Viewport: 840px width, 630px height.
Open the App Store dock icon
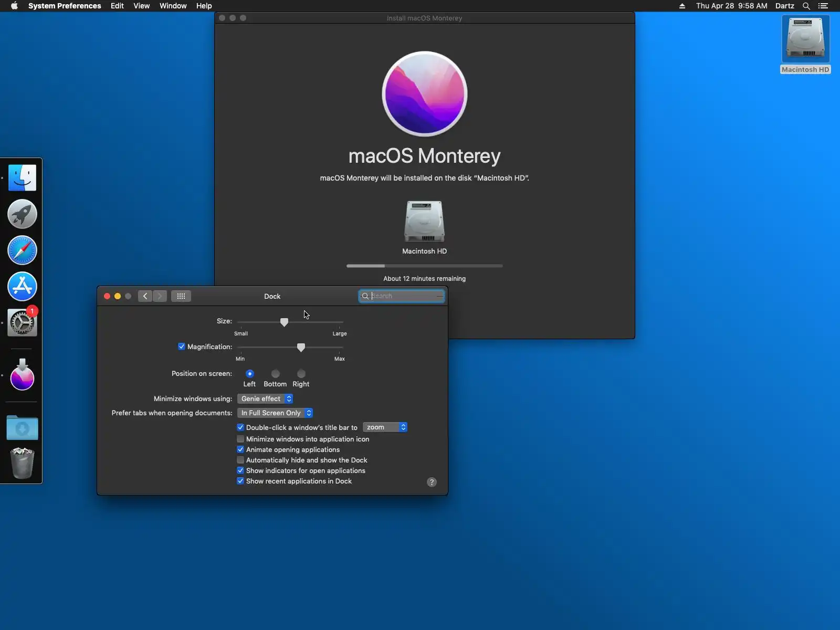[22, 286]
